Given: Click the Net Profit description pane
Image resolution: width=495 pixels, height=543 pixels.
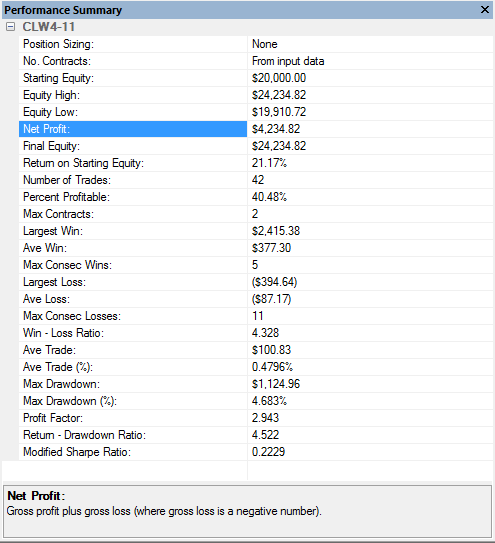Looking at the screenshot, I should (x=247, y=511).
